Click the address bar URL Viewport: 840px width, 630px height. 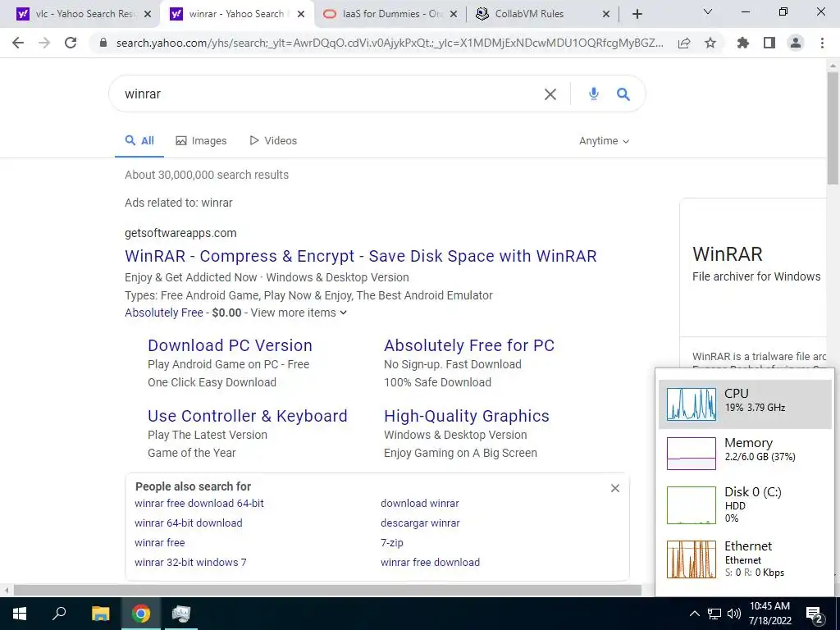click(390, 43)
